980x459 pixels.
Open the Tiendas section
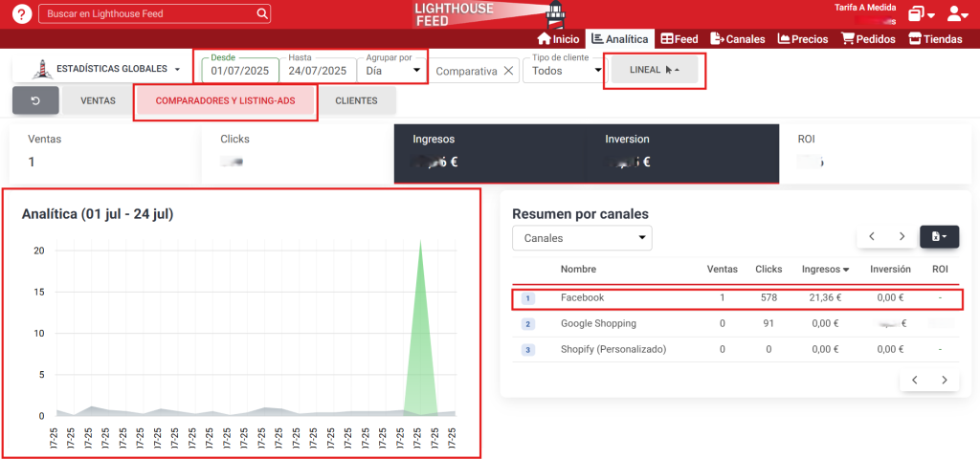pos(936,38)
